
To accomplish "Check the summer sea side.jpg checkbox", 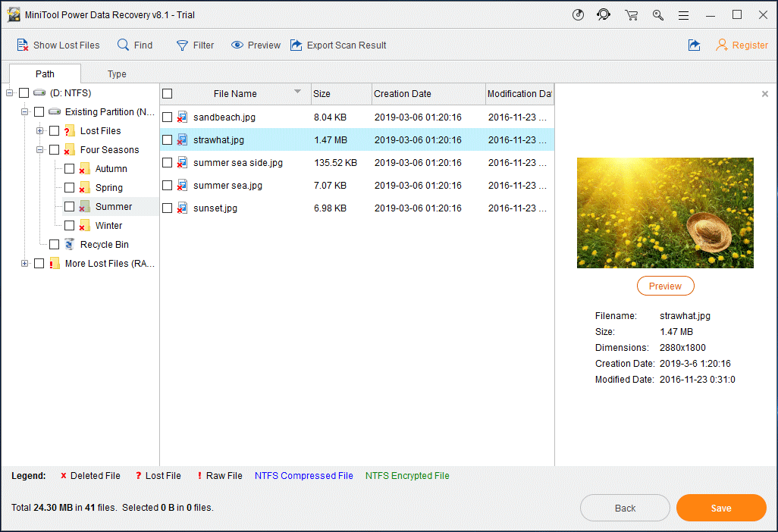I will coord(168,163).
